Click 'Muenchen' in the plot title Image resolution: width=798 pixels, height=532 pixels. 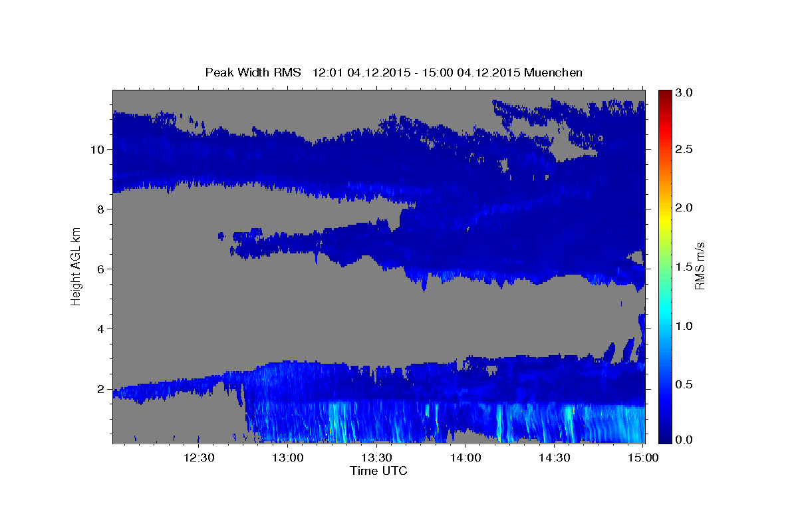pyautogui.click(x=553, y=72)
